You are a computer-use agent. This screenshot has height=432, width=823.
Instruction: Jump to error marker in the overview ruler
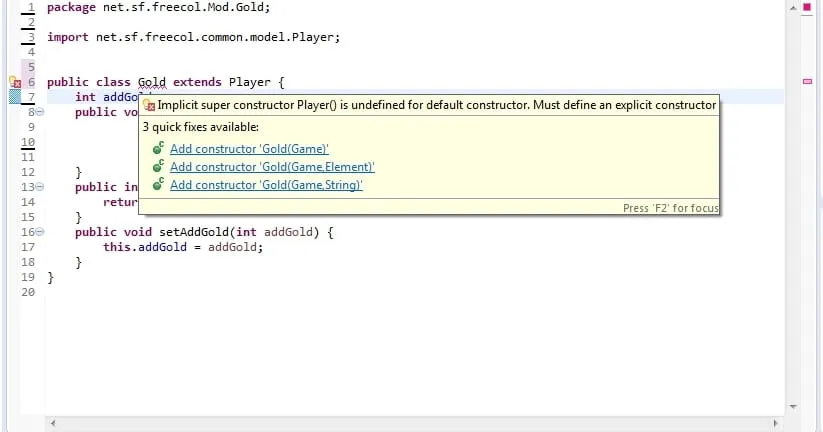click(x=807, y=81)
